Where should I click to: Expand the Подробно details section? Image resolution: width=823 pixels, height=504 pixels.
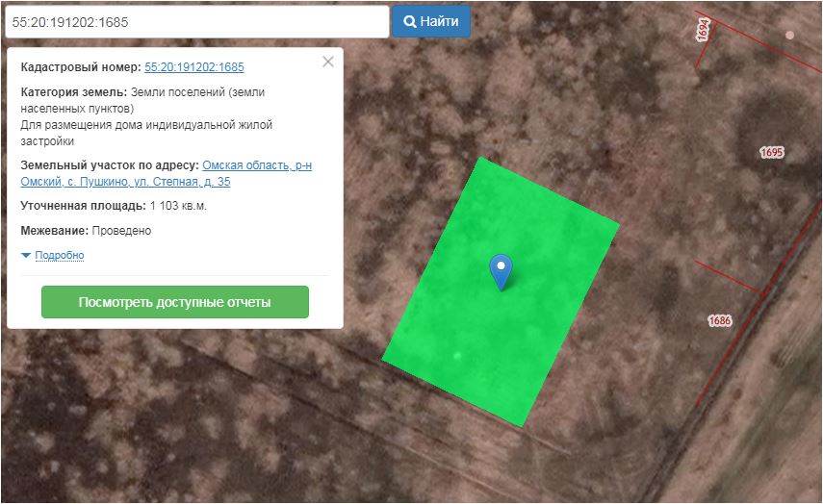coord(60,255)
